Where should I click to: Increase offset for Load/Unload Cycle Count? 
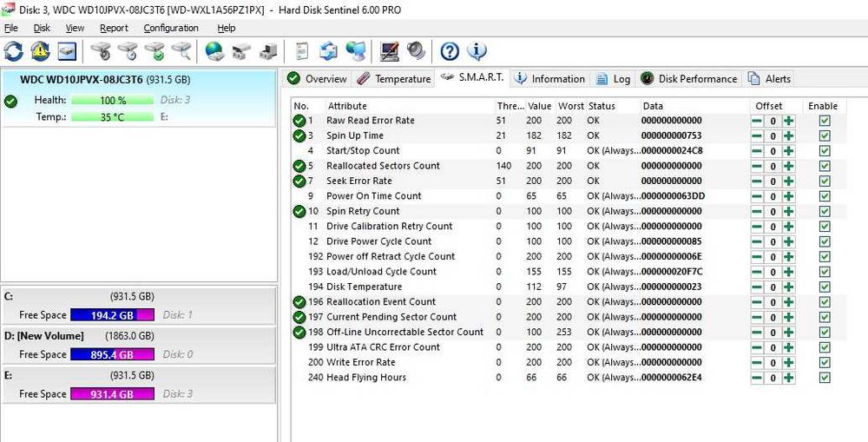pyautogui.click(x=789, y=272)
